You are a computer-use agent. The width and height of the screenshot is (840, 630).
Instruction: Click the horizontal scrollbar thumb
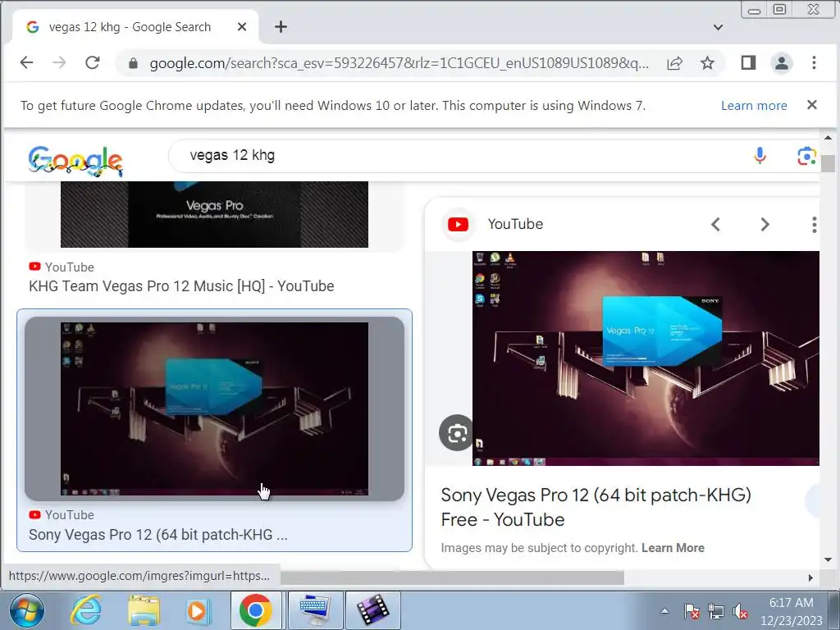(452, 577)
